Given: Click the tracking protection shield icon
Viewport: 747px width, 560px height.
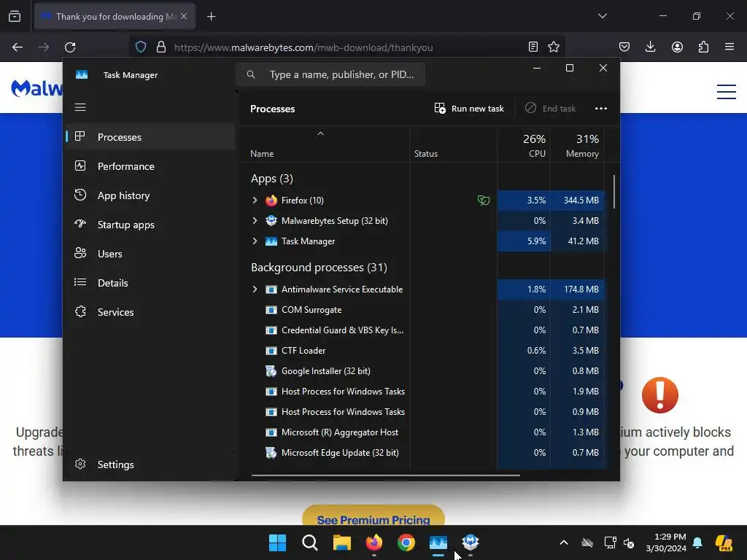Looking at the screenshot, I should click(x=141, y=47).
